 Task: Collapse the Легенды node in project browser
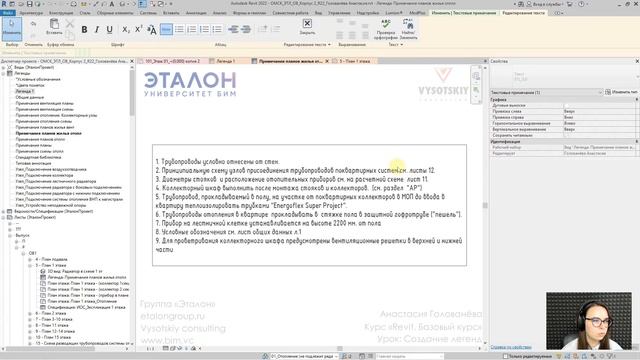[x=3, y=73]
